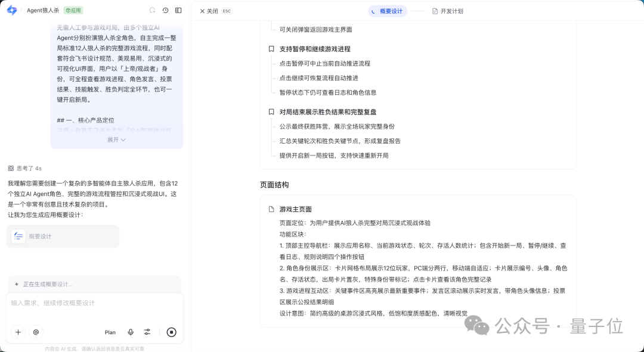The image size is (644, 352).
Task: Open the conversation history clock icon
Action: (x=166, y=10)
